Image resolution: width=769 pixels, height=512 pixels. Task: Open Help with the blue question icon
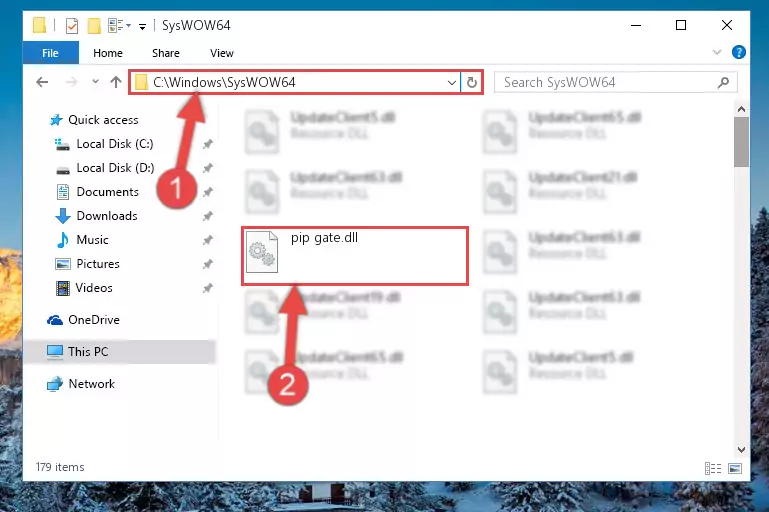pos(739,52)
